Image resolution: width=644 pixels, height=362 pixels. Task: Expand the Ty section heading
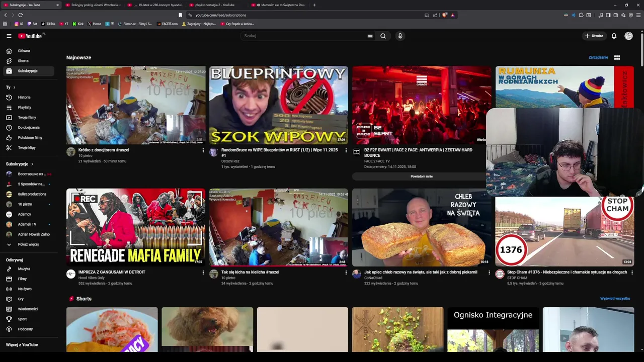pos(11,87)
